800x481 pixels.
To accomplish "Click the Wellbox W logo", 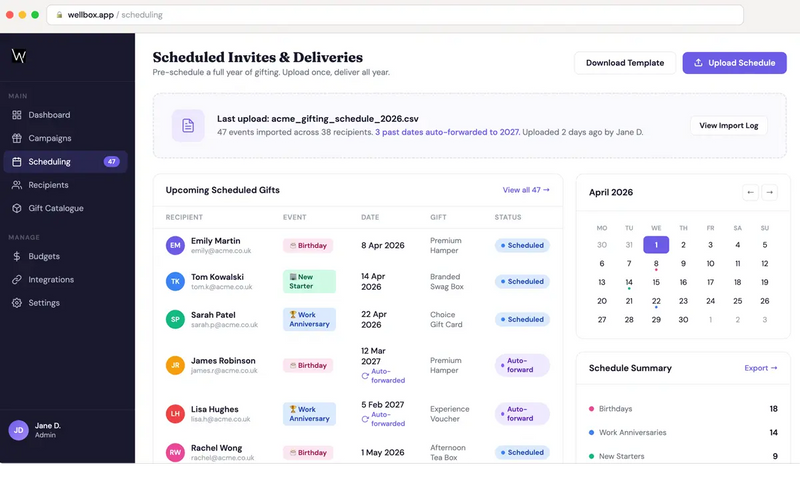I will click(19, 56).
